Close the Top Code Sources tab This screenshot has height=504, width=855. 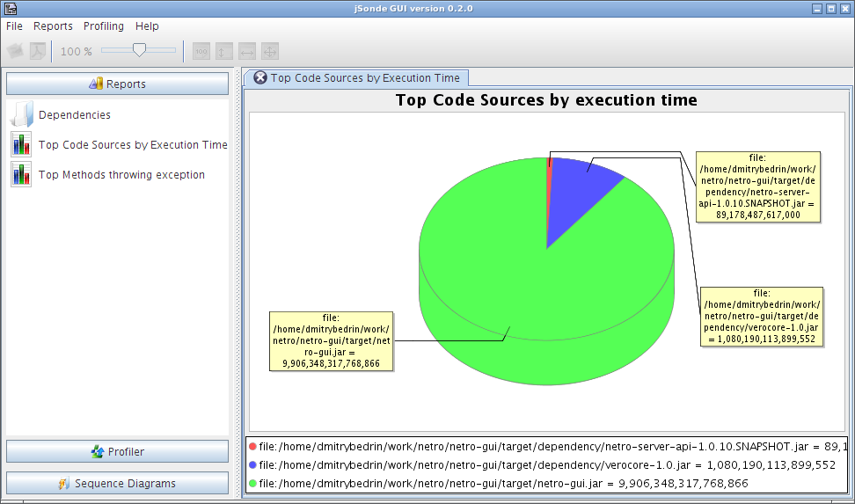click(260, 78)
